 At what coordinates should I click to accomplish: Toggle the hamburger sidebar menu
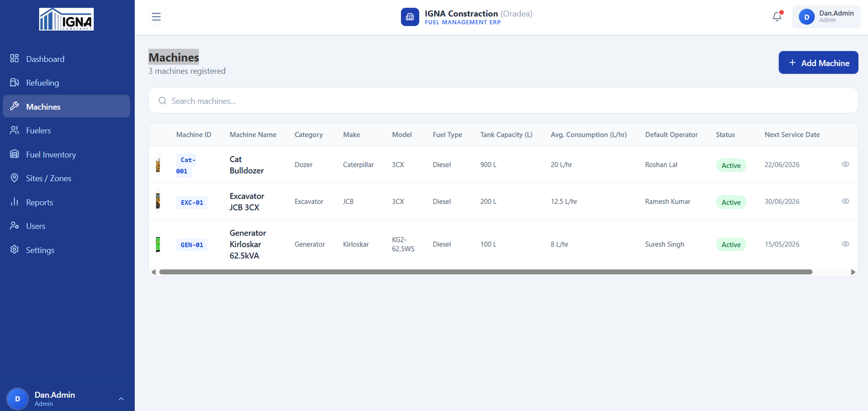tap(156, 17)
